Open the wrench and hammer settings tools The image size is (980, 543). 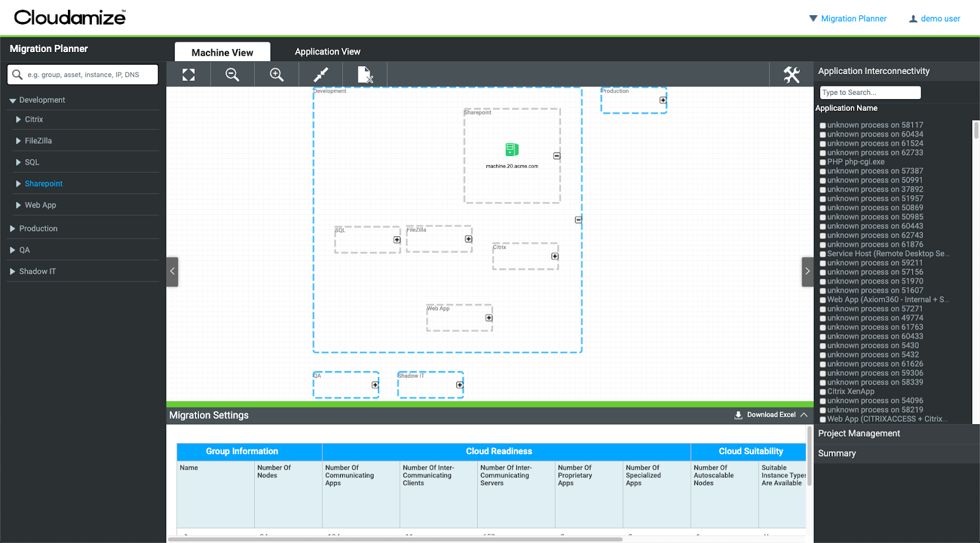791,75
